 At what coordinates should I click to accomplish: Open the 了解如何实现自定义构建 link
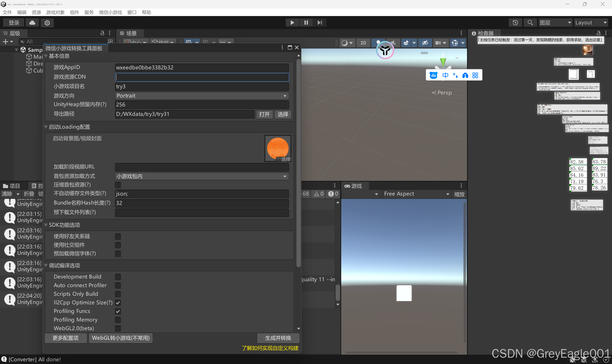coord(270,348)
